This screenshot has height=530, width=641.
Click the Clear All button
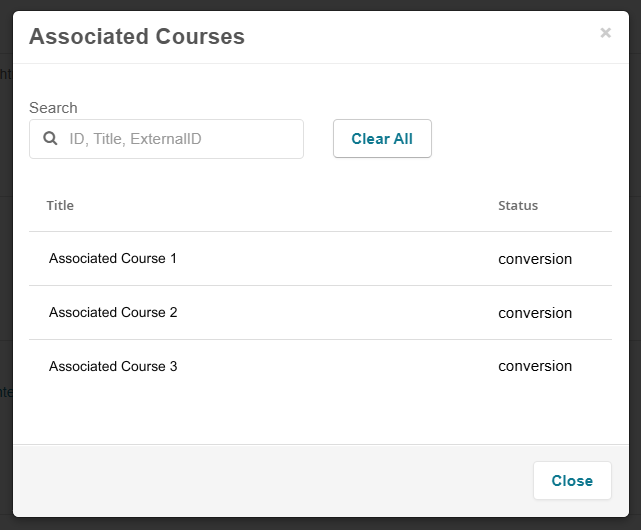click(x=382, y=139)
